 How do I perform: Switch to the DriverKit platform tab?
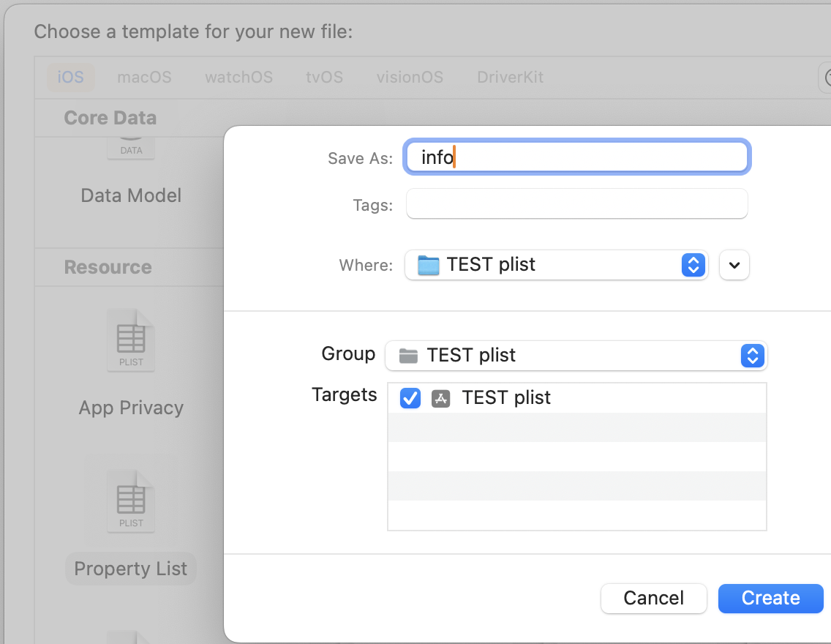(510, 77)
